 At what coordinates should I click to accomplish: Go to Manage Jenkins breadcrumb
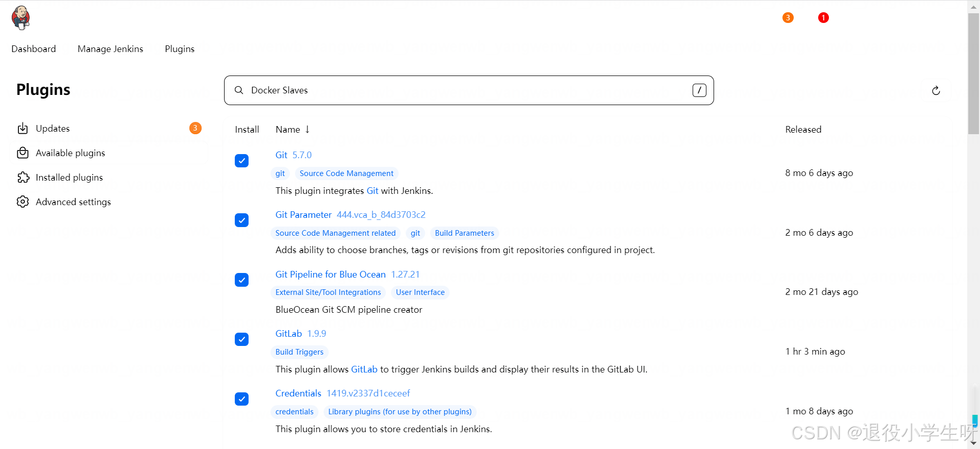110,49
